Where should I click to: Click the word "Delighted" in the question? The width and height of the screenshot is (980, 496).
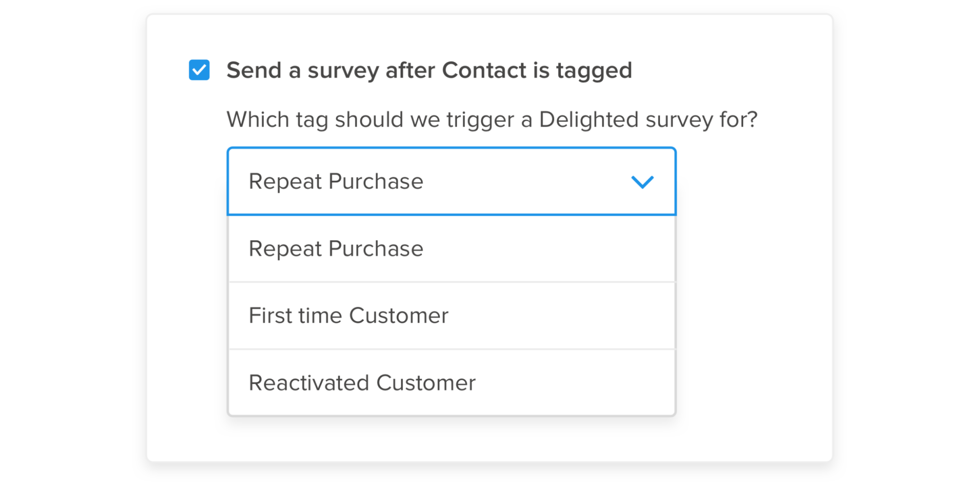[x=588, y=120]
